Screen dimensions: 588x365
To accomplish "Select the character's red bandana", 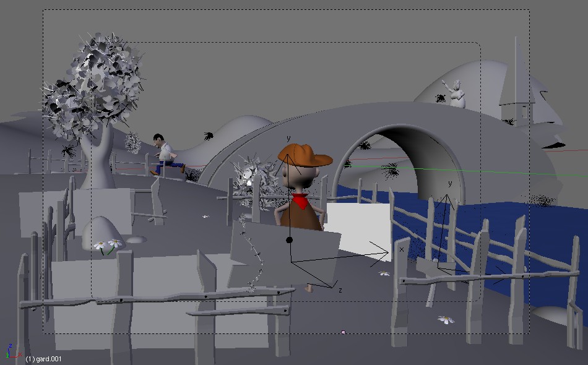I will coord(301,201).
